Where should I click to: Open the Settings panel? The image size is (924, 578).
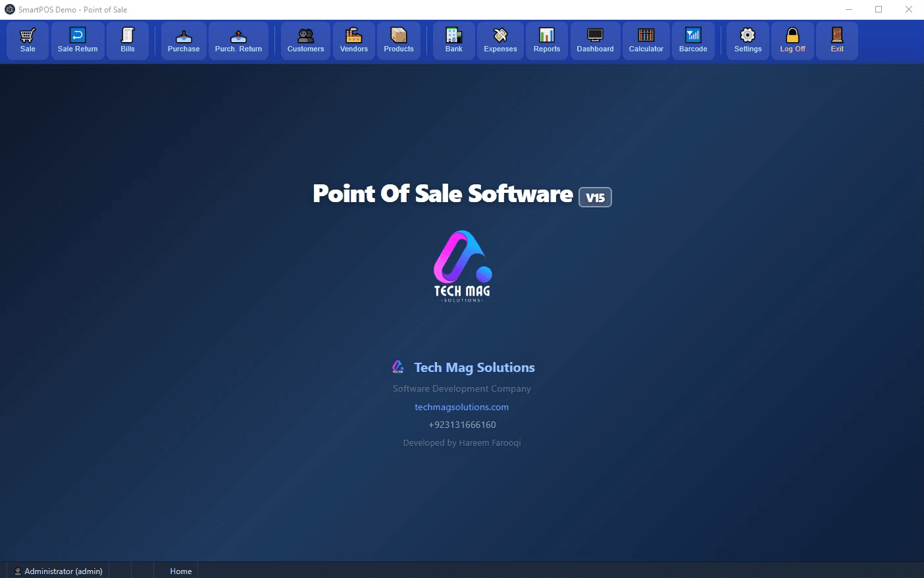click(x=748, y=40)
